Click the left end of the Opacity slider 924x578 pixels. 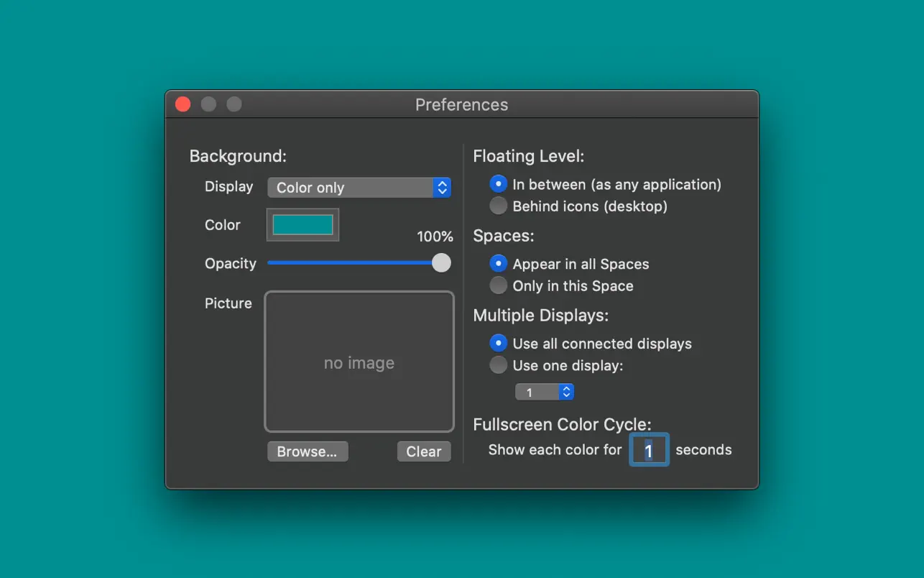click(270, 263)
